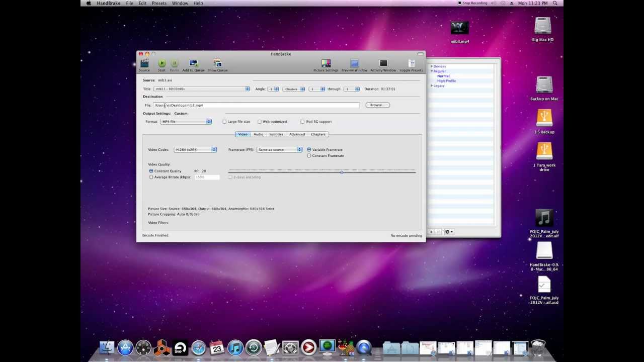Switch to the Audio tab
Viewport: 644px width, 362px height.
pos(258,134)
